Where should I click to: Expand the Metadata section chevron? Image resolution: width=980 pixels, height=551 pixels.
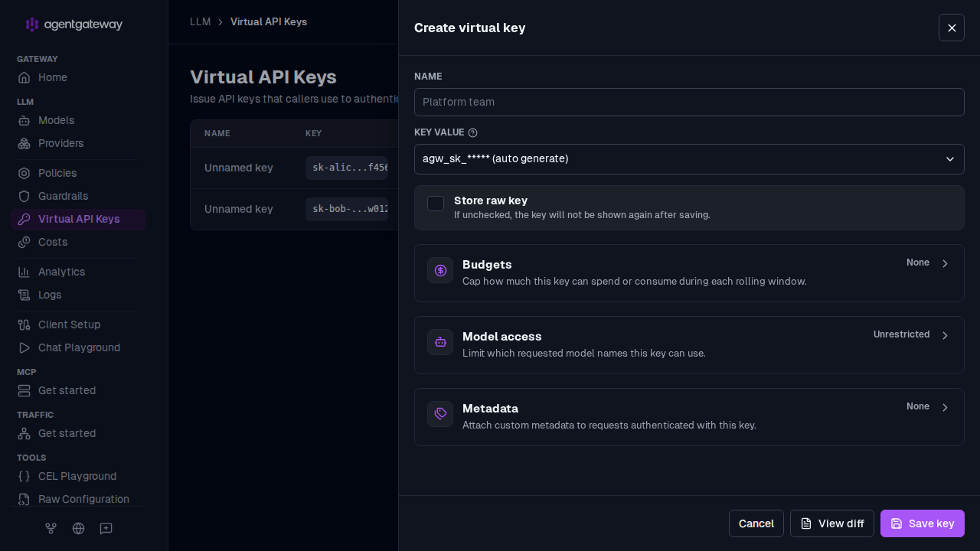click(945, 407)
